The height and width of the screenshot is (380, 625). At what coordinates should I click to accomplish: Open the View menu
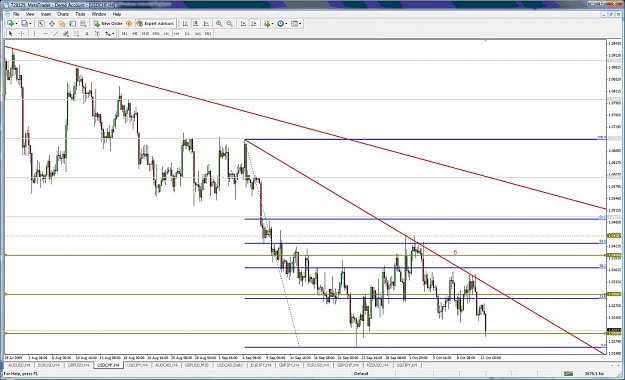click(x=30, y=14)
